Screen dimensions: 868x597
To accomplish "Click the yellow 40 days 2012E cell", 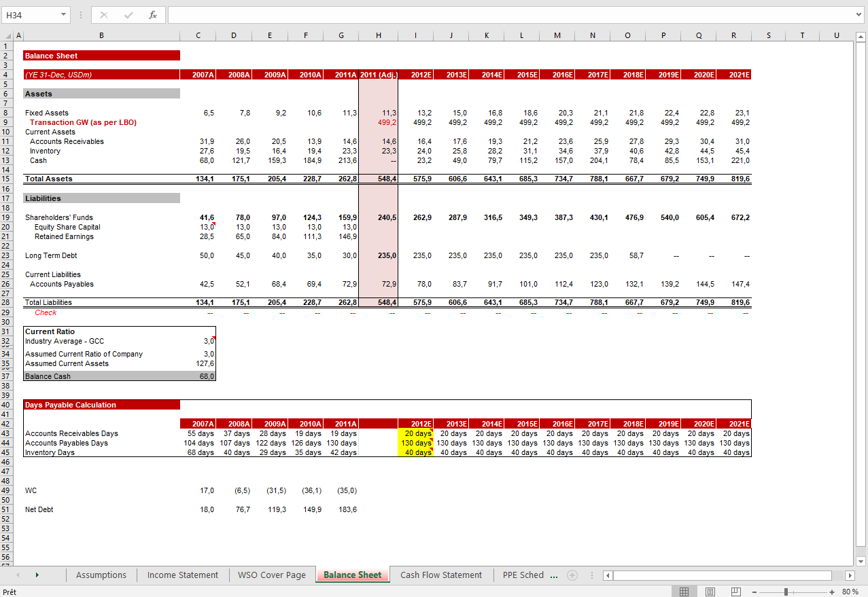I will click(415, 452).
